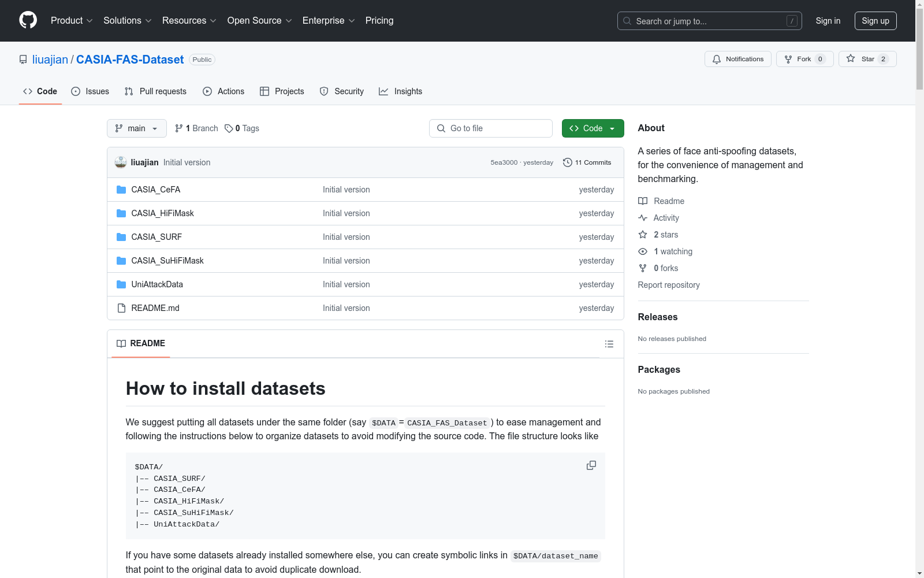
Task: Expand the Enterprise menu
Action: click(329, 20)
